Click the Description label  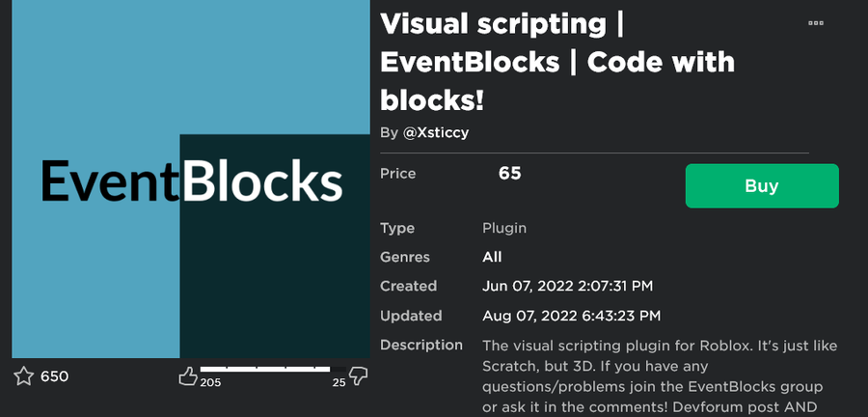pyautogui.click(x=421, y=345)
